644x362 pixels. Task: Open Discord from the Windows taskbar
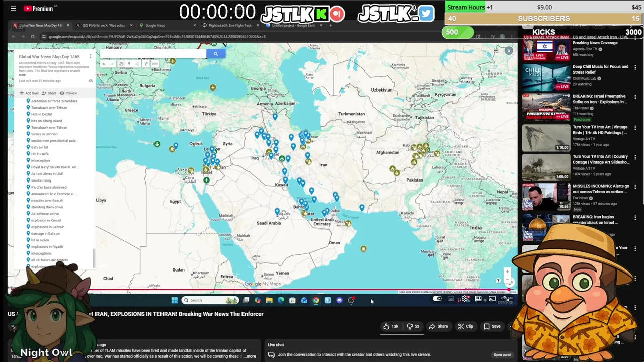click(339, 300)
